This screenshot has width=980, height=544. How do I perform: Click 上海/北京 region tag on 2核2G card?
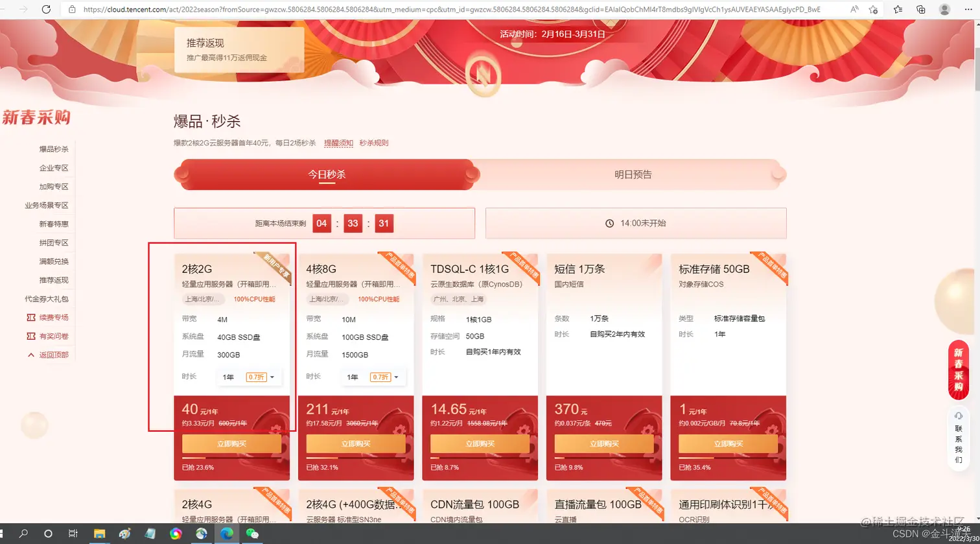tap(204, 300)
